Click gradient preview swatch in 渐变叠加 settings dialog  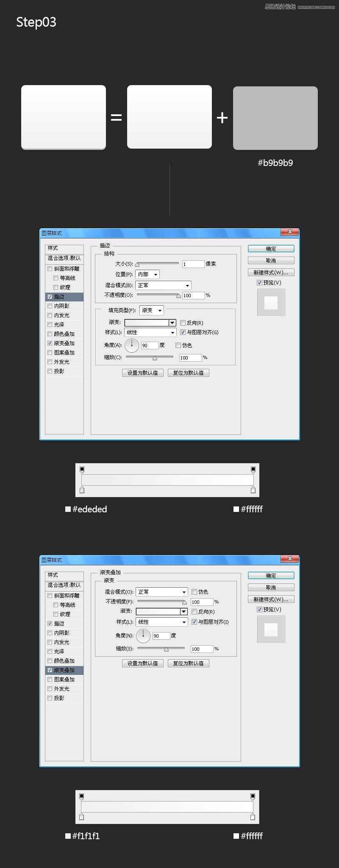[x=158, y=611]
